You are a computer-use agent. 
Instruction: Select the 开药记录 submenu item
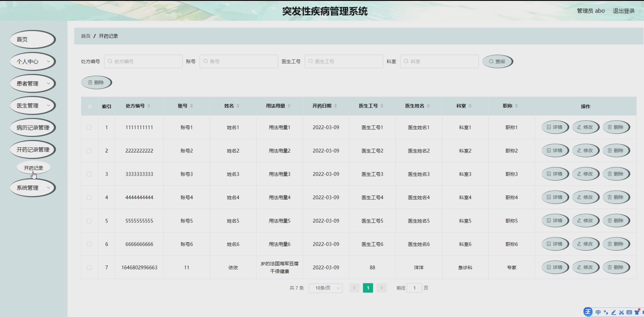click(34, 168)
